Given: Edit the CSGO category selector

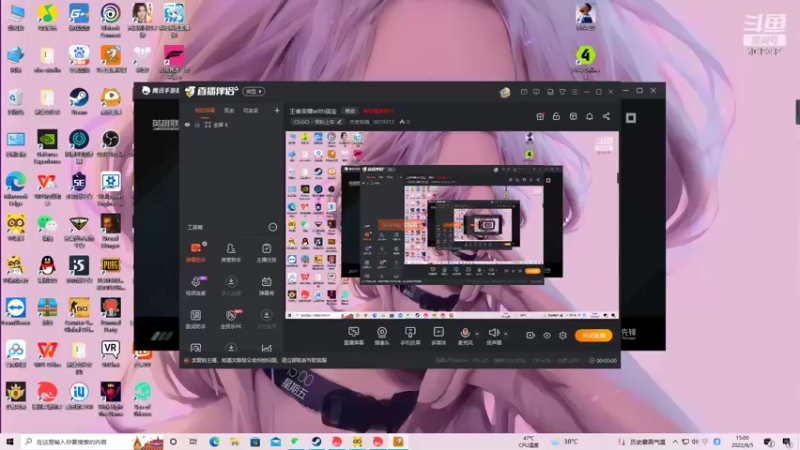Looking at the screenshot, I should [x=317, y=122].
